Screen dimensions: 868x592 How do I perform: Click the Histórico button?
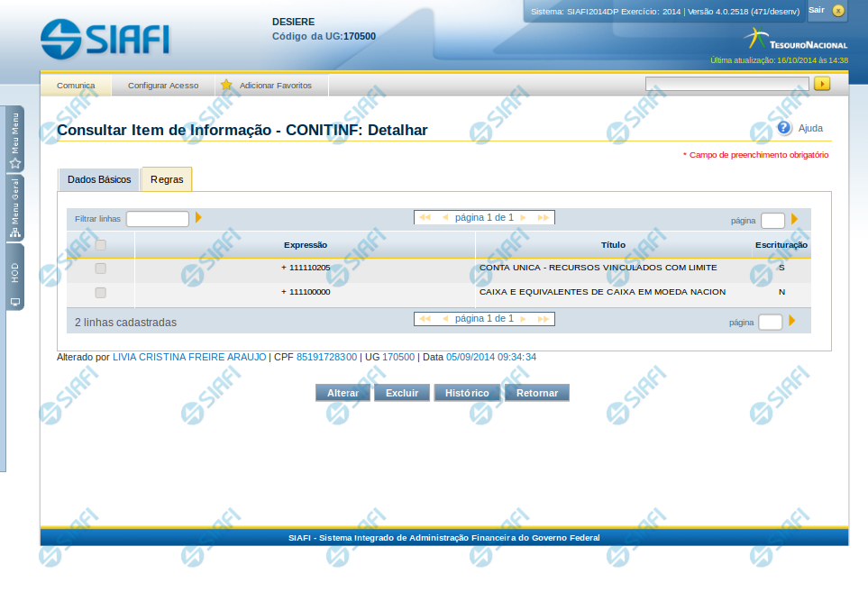(x=467, y=393)
